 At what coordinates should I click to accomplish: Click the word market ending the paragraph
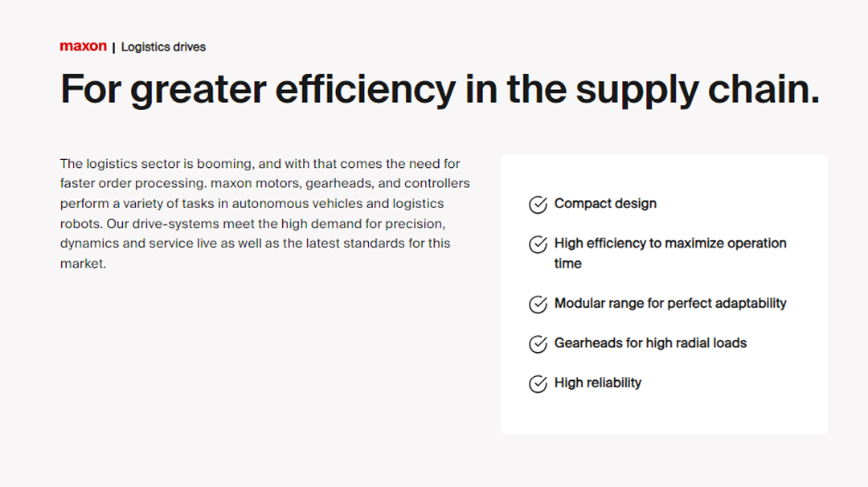tap(81, 264)
